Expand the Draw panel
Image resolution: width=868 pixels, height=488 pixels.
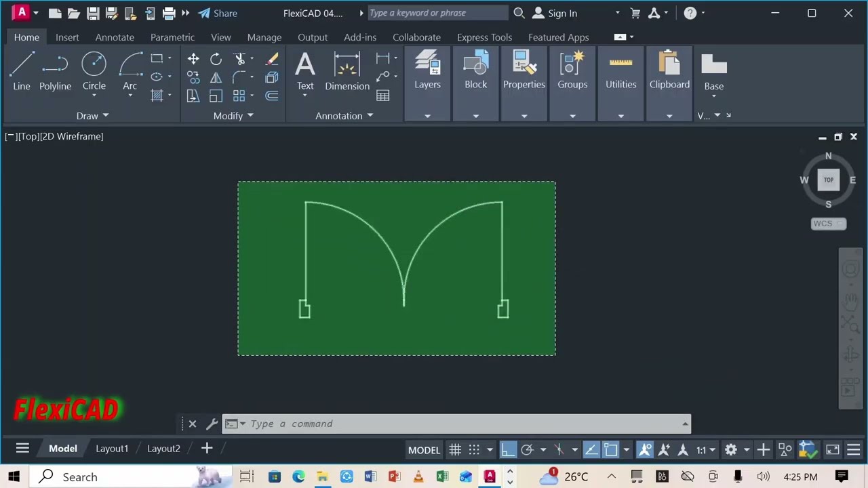pos(92,116)
